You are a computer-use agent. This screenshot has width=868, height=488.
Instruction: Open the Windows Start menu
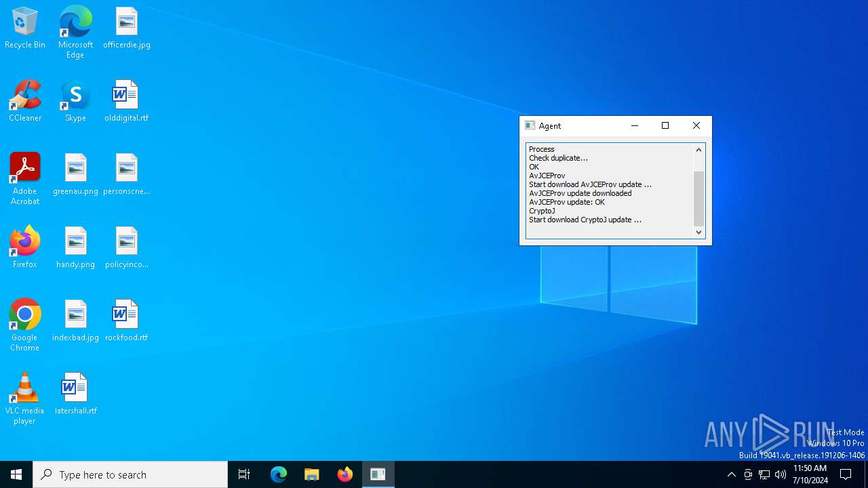coord(16,474)
